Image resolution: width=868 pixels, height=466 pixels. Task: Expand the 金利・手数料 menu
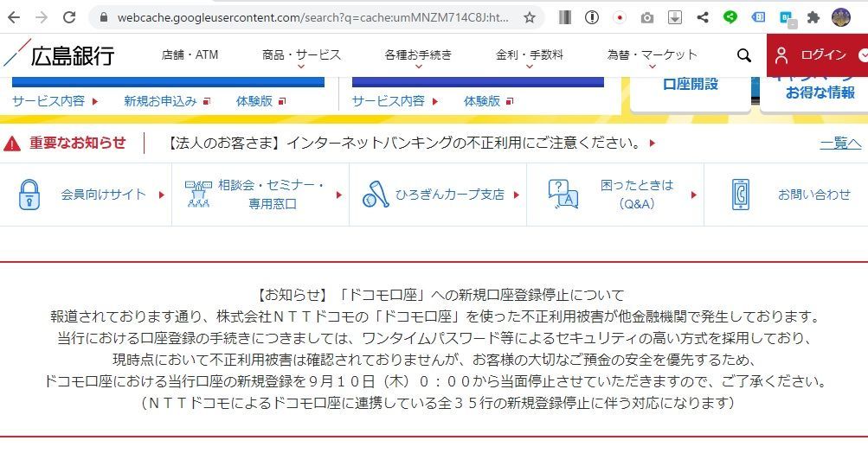point(530,54)
